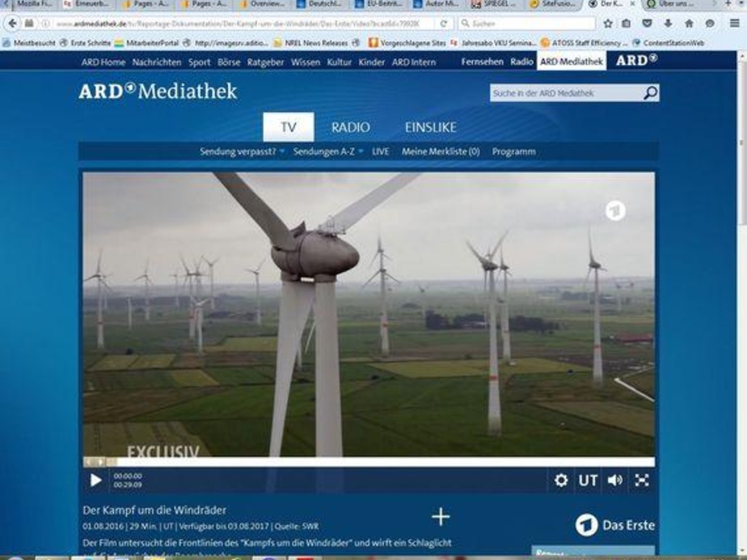
Task: Add the video to Merkliste with plus icon
Action: click(x=440, y=517)
